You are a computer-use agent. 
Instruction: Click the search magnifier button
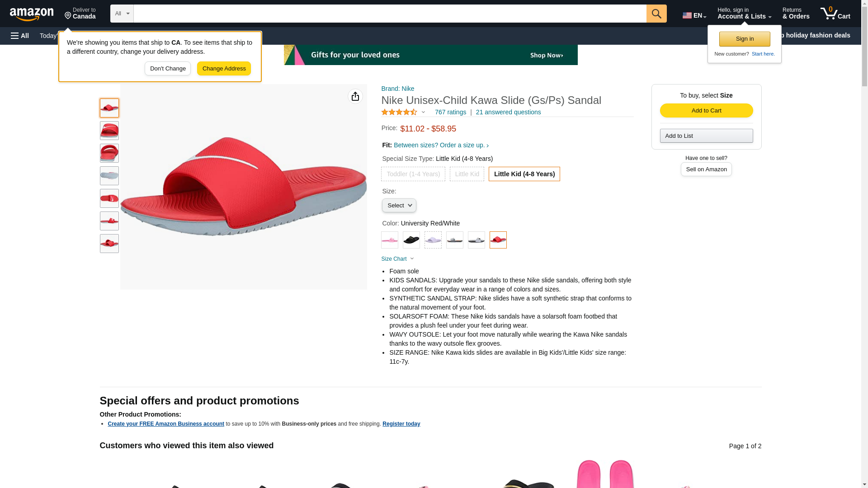656,14
